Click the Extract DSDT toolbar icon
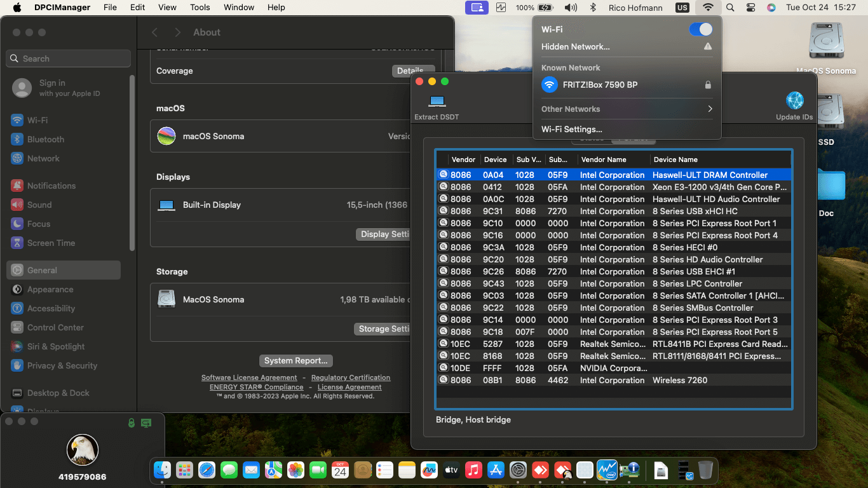Screen dimensions: 868x488 coord(437,102)
